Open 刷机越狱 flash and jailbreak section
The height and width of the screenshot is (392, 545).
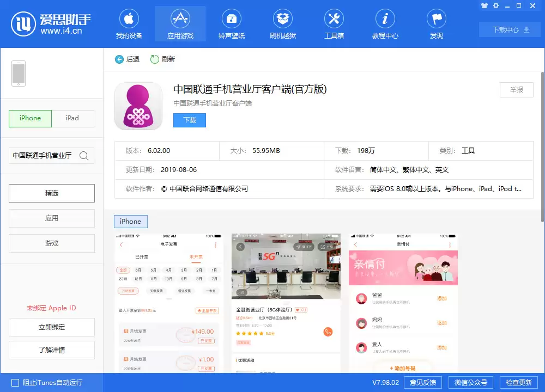point(282,24)
